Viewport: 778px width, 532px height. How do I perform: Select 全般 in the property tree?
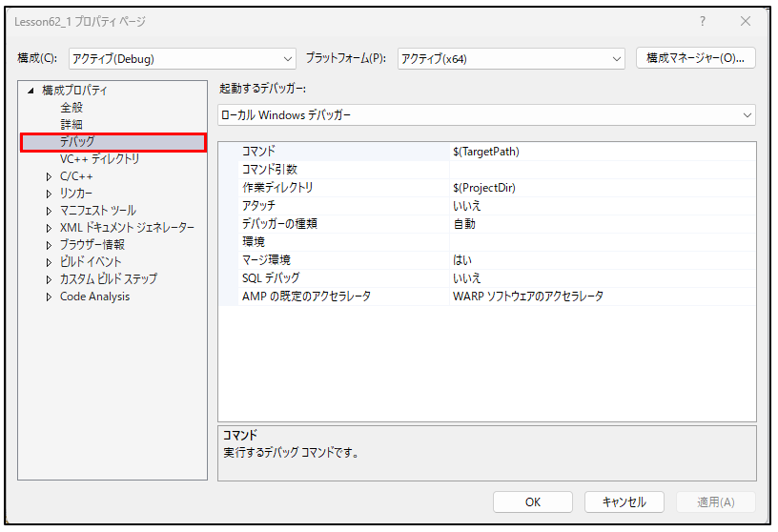click(x=72, y=108)
